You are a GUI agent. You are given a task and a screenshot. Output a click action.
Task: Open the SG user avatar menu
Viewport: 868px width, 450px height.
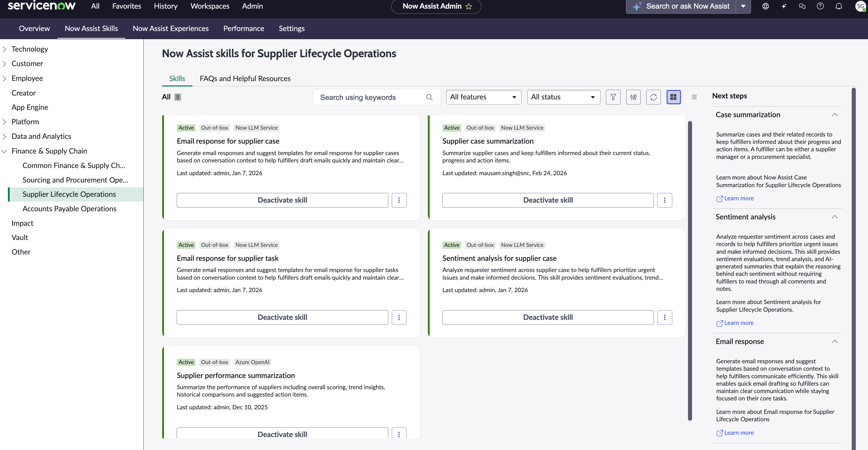point(860,6)
